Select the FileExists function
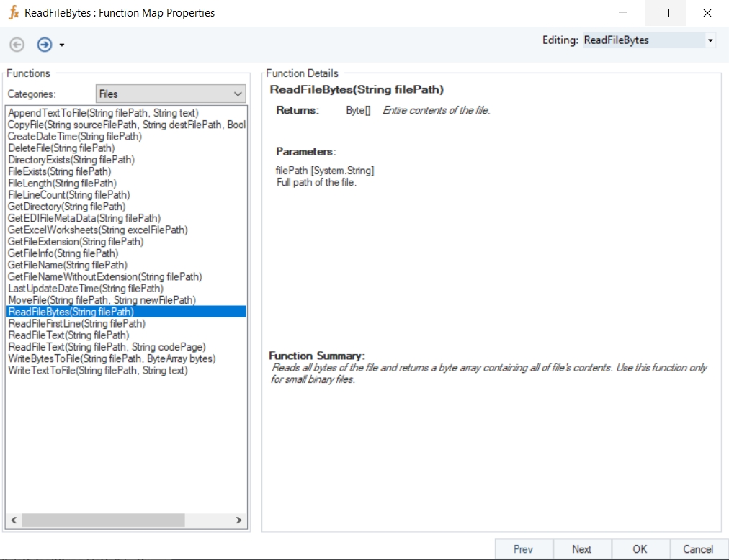 tap(60, 171)
